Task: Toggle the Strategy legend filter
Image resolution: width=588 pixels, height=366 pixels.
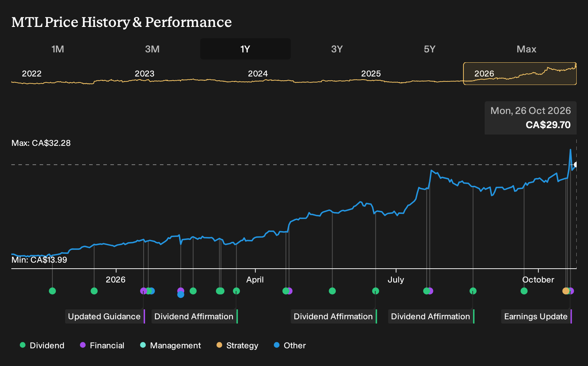Action: pyautogui.click(x=237, y=345)
